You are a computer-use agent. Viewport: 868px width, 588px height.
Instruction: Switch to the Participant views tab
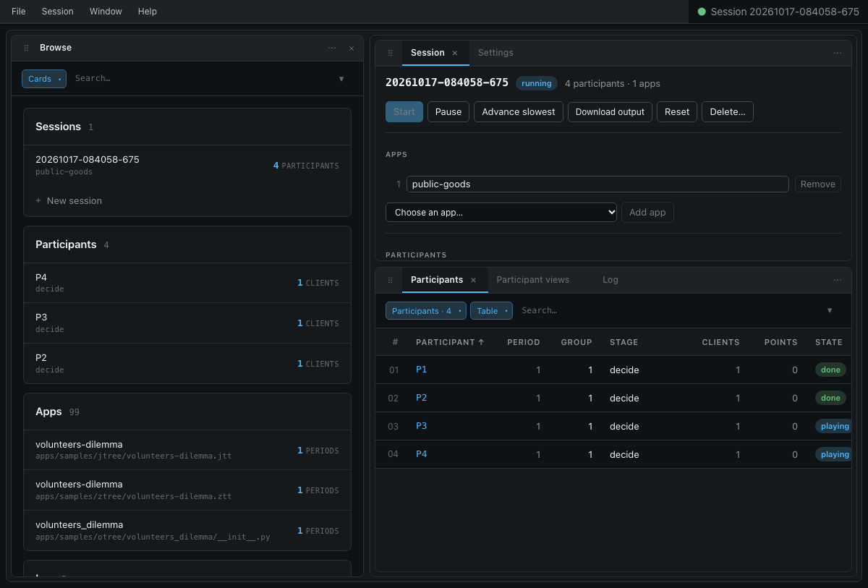[x=533, y=280]
